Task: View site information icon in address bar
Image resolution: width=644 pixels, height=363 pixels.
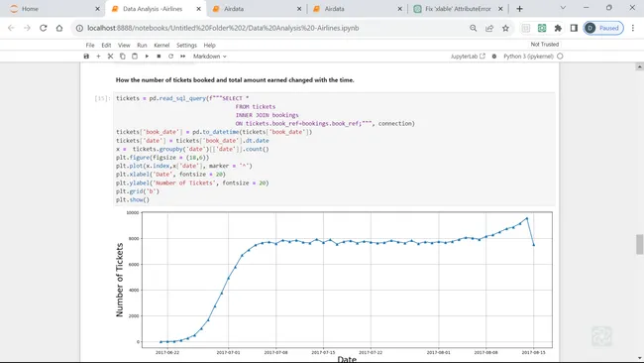Action: (x=79, y=28)
